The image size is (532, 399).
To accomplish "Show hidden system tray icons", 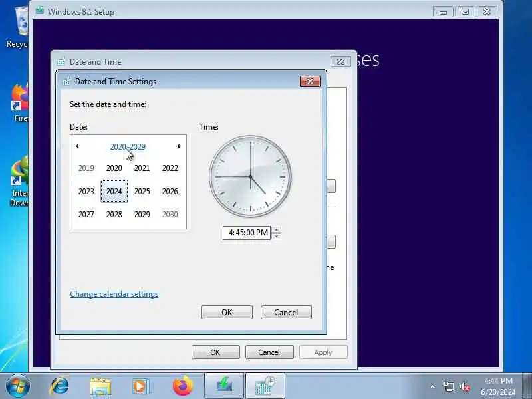I will click(433, 386).
